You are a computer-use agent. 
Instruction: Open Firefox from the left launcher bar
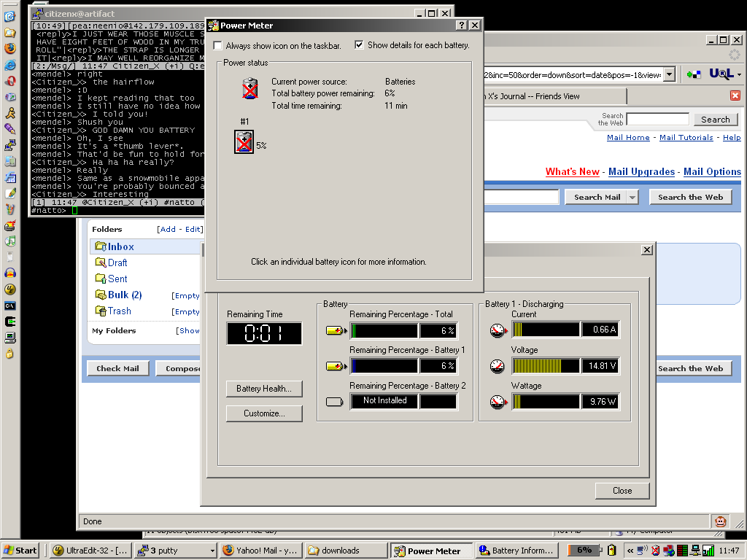[x=9, y=49]
